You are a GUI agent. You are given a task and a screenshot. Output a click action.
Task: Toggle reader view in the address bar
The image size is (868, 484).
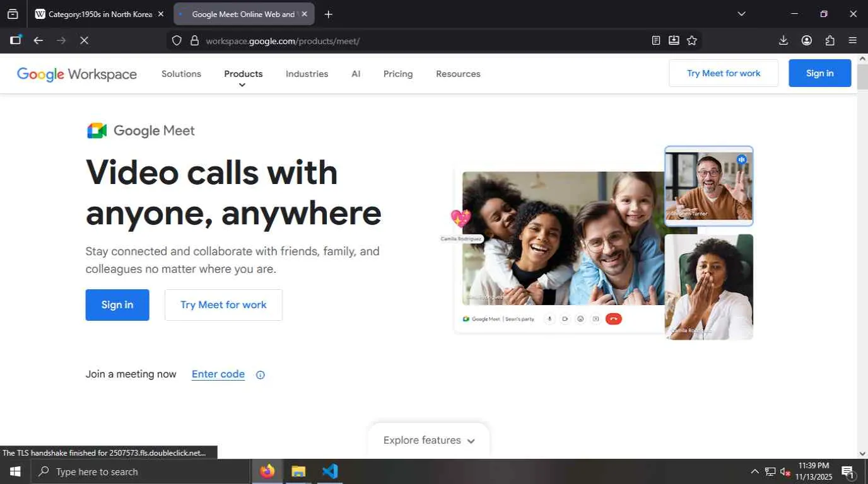[656, 40]
